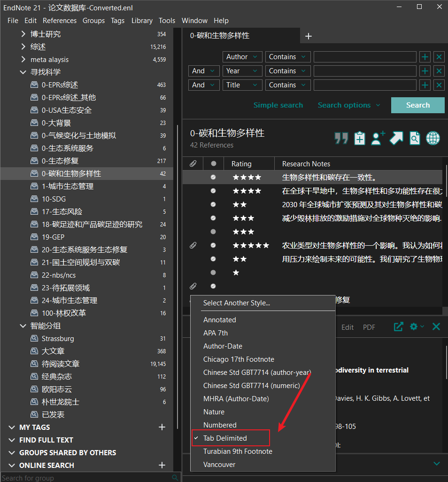Image resolution: width=448 pixels, height=482 pixels.
Task: Expand the MY TAGS section
Action: coord(11,427)
